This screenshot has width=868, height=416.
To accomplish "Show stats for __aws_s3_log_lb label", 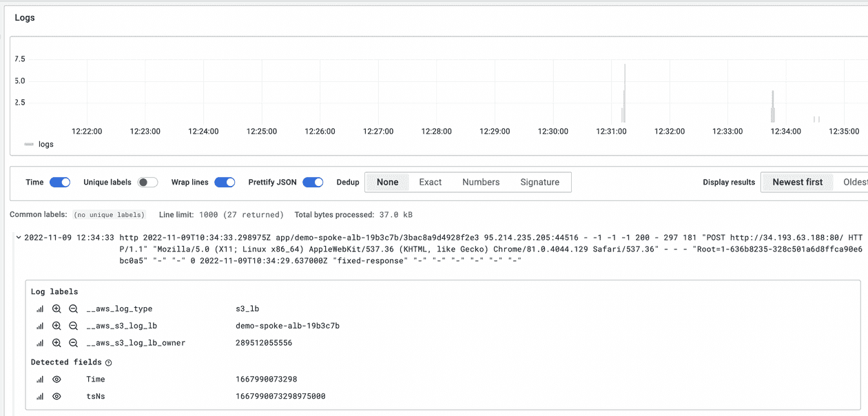I will pos(39,325).
